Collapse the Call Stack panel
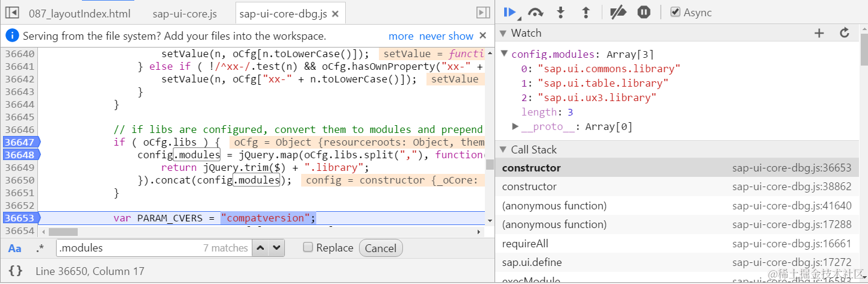868x284 pixels. pos(504,149)
